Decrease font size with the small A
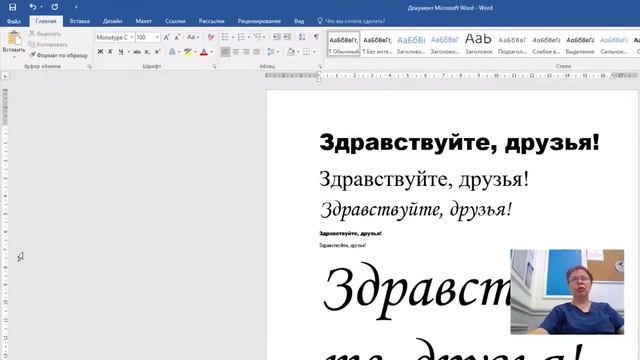The image size is (640, 360). point(177,38)
